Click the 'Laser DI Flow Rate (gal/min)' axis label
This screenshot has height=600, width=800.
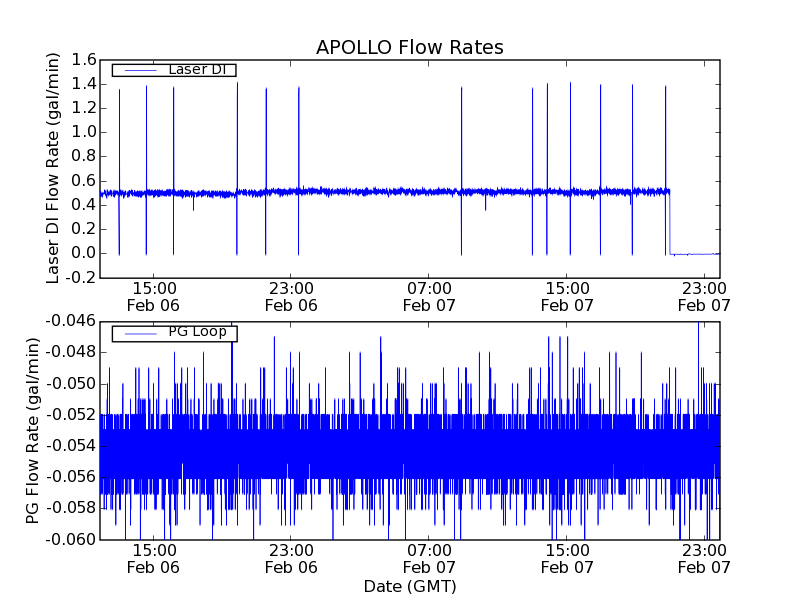(x=54, y=168)
